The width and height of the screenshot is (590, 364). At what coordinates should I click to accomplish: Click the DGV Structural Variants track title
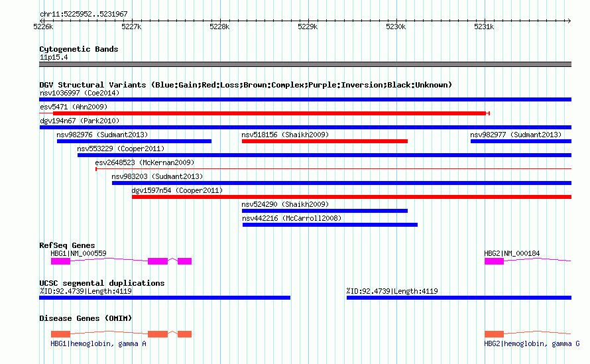coord(246,85)
